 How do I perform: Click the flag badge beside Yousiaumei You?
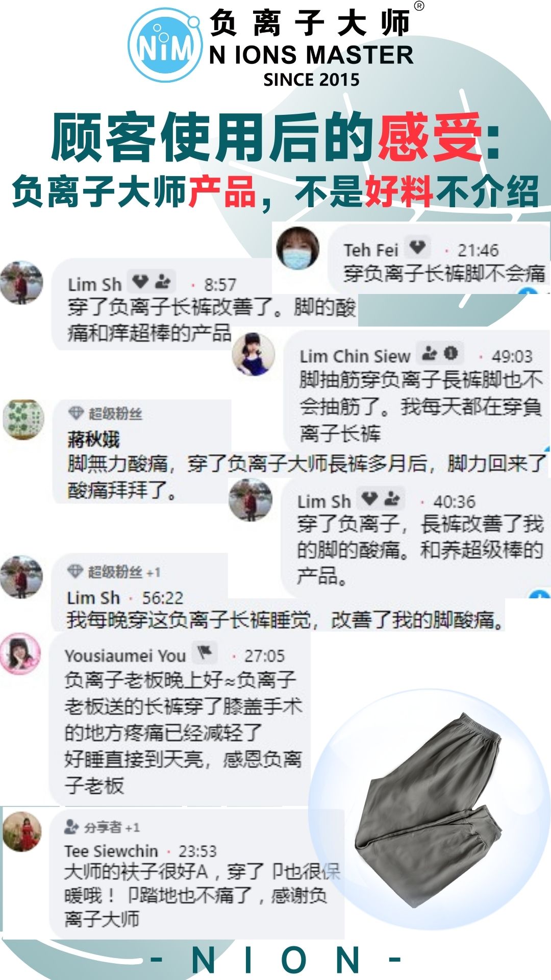205,653
